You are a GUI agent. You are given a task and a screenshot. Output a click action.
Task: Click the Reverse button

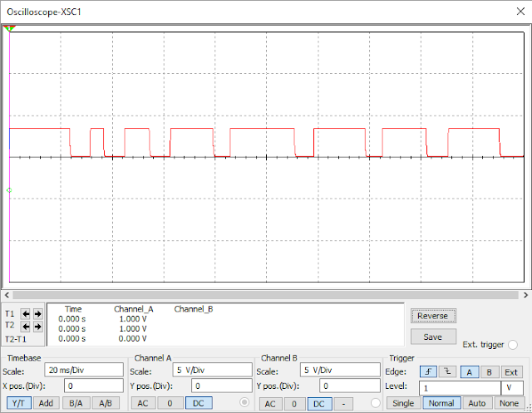(x=433, y=316)
